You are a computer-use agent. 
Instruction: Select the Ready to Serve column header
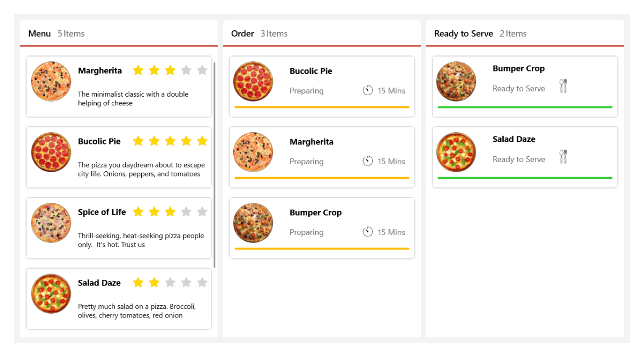coord(463,34)
